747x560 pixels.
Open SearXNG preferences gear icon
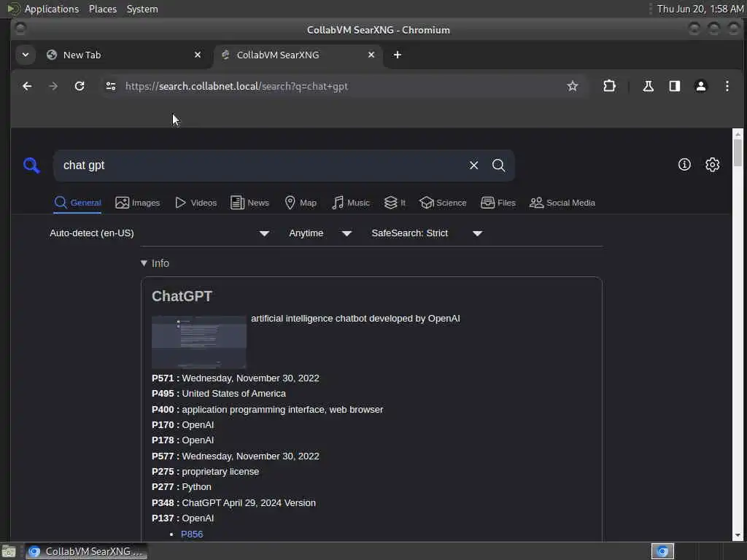pyautogui.click(x=712, y=165)
